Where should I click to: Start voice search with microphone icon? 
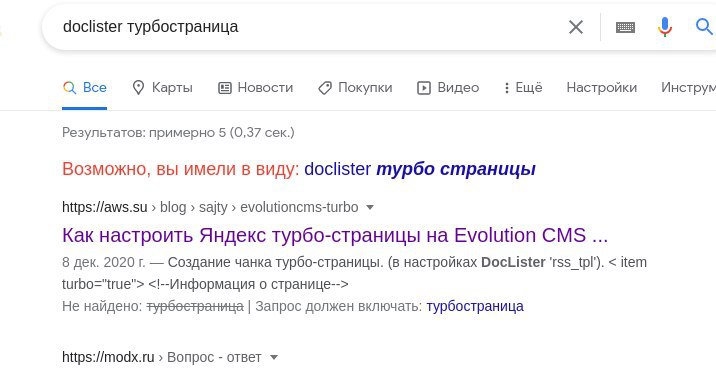(x=665, y=27)
